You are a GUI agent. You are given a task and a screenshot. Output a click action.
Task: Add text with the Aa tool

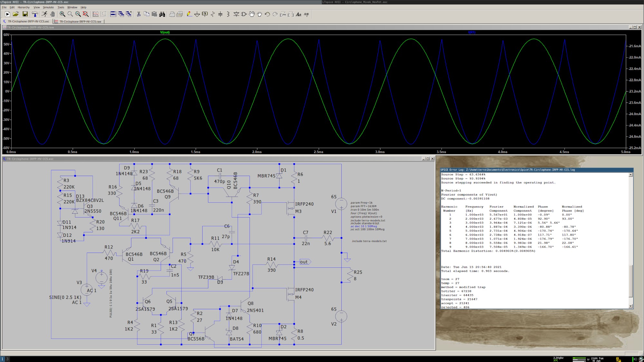point(298,14)
